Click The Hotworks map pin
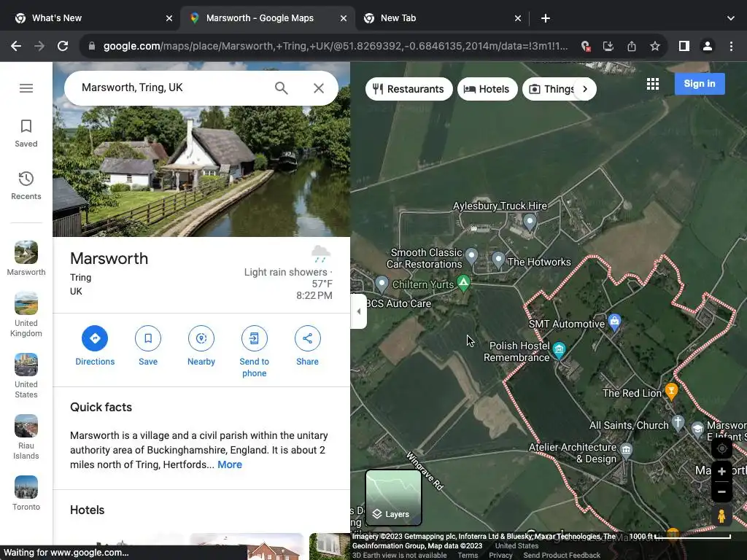This screenshot has width=747, height=560. pyautogui.click(x=498, y=259)
